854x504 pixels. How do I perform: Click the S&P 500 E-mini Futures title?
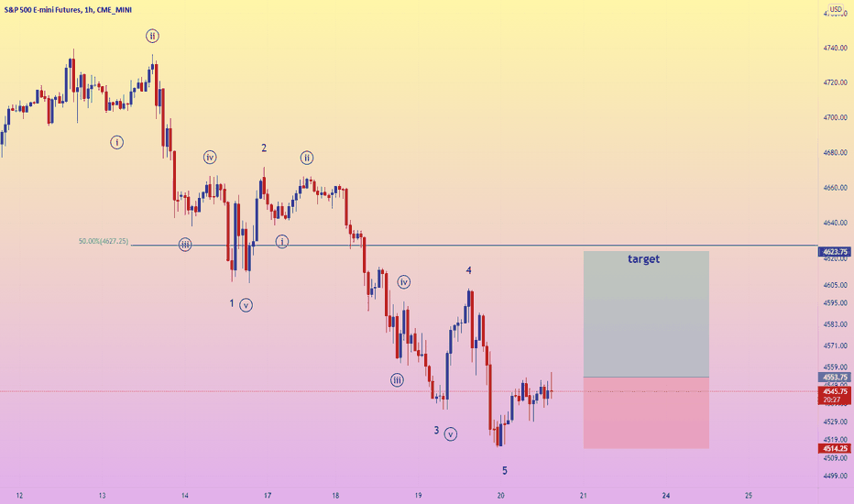[x=43, y=10]
